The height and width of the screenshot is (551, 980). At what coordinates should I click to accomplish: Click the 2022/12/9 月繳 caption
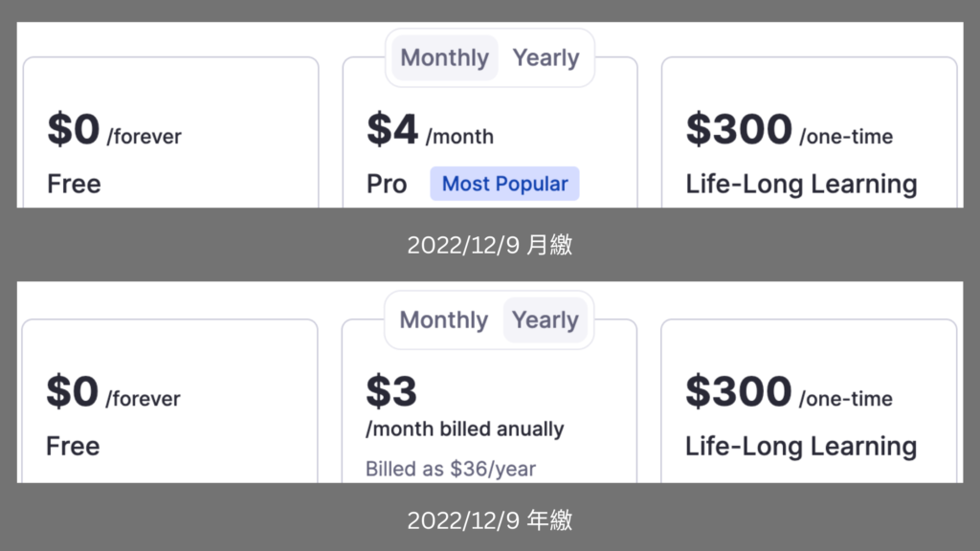point(489,245)
